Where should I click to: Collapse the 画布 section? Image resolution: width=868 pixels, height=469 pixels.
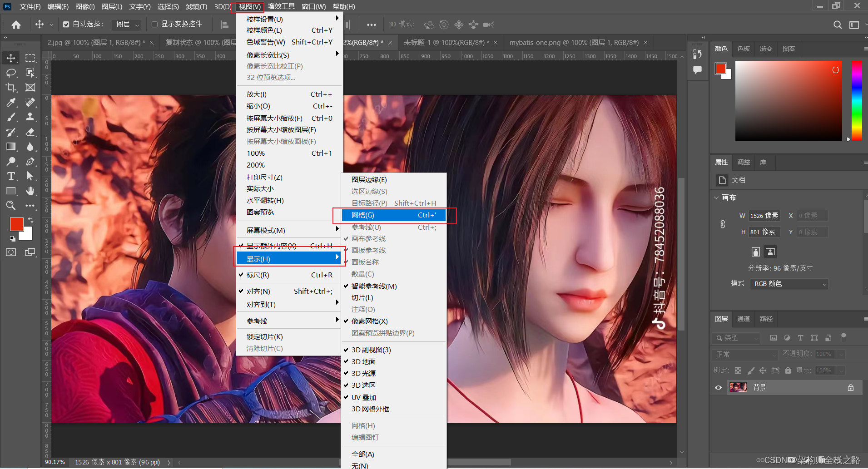click(717, 197)
